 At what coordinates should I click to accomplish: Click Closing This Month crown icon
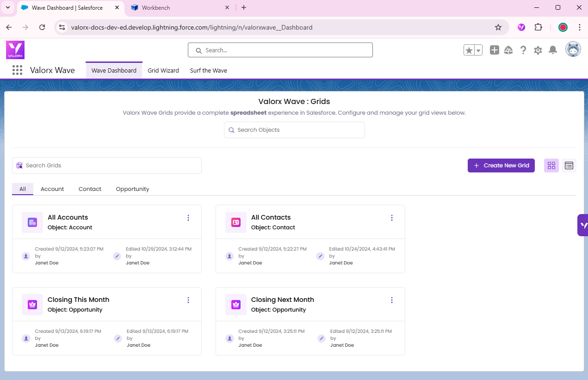pos(32,305)
